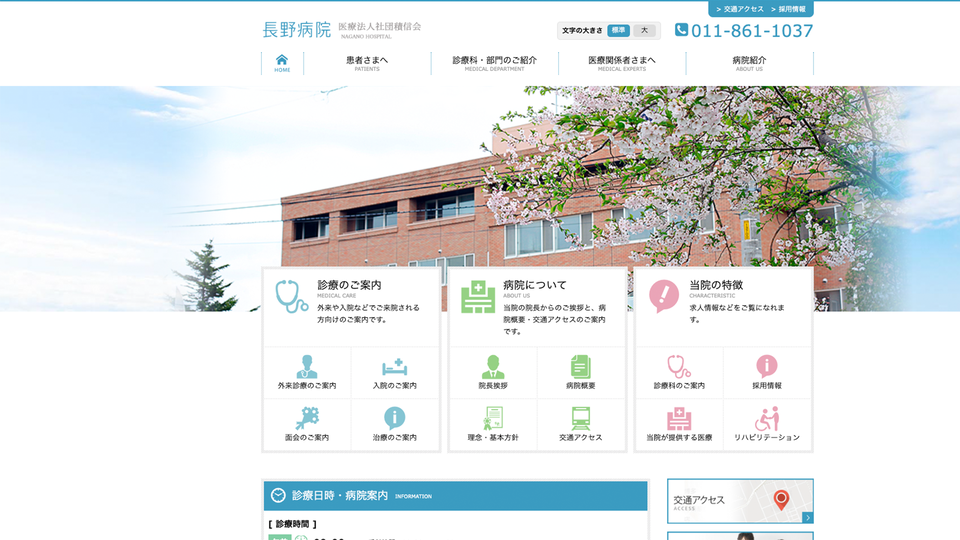Image resolution: width=960 pixels, height=540 pixels.
Task: Click 採用情報 link in top bar
Action: click(791, 9)
